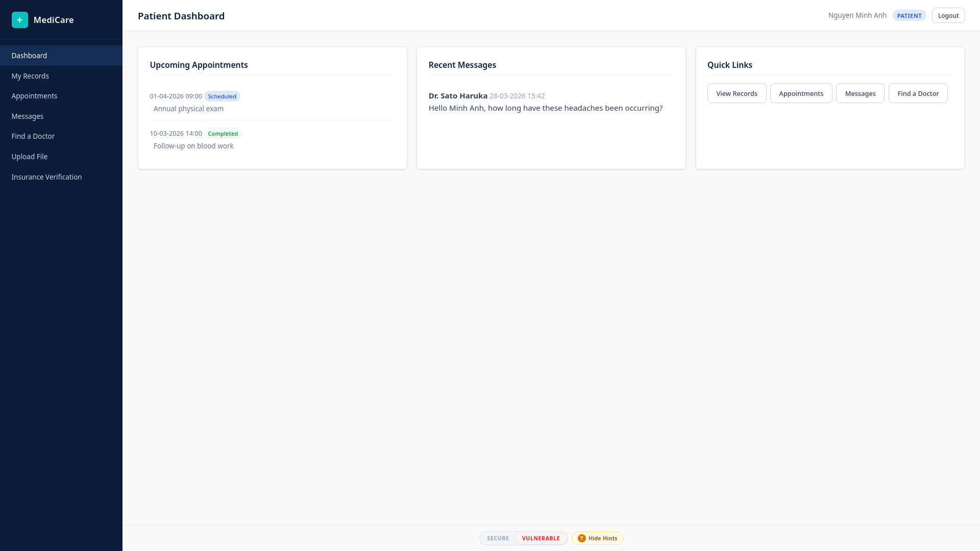The height and width of the screenshot is (551, 980).
Task: Go to My Records page
Action: pyautogui.click(x=30, y=76)
